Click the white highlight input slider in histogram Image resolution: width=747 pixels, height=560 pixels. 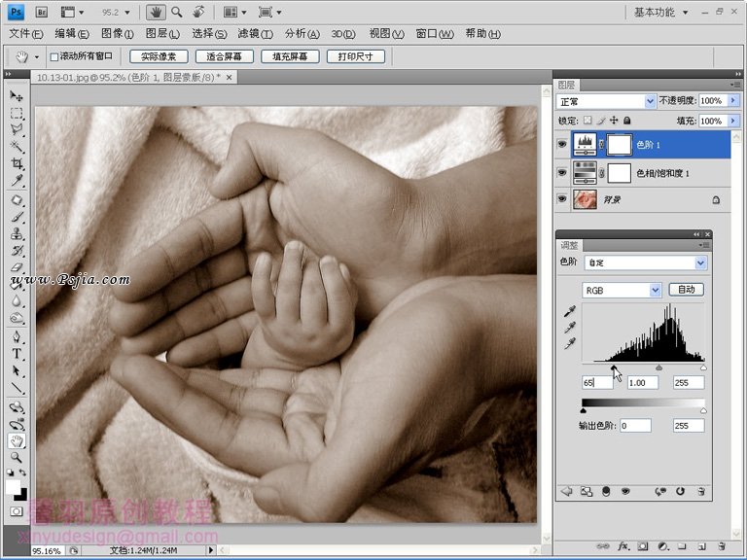coord(703,367)
